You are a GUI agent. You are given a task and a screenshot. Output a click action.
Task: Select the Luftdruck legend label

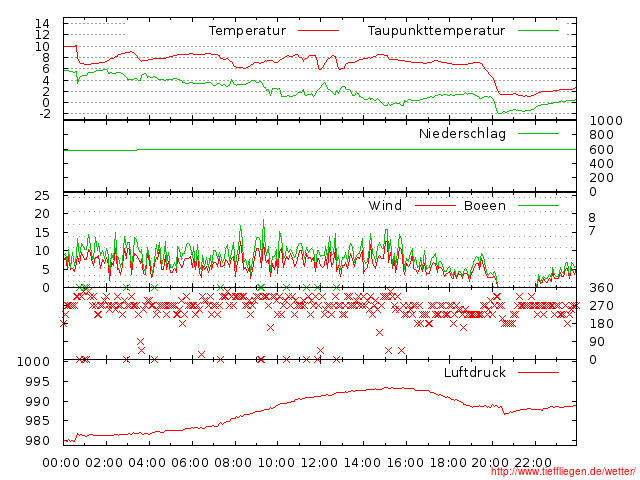pyautogui.click(x=474, y=372)
